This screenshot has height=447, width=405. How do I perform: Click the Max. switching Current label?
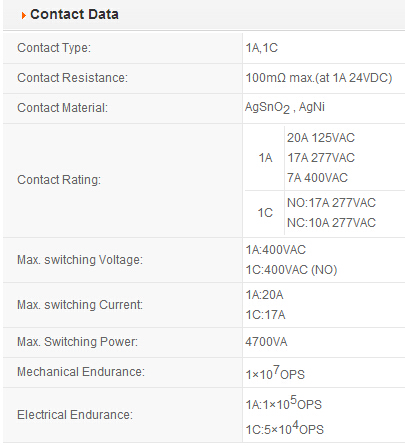click(80, 305)
